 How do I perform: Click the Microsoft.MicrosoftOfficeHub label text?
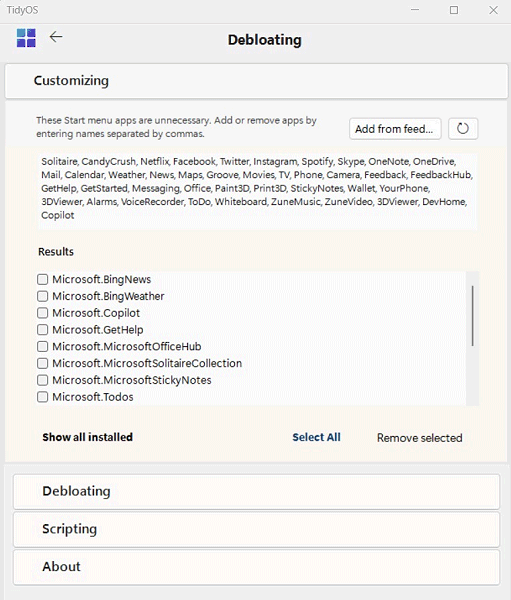(x=127, y=346)
